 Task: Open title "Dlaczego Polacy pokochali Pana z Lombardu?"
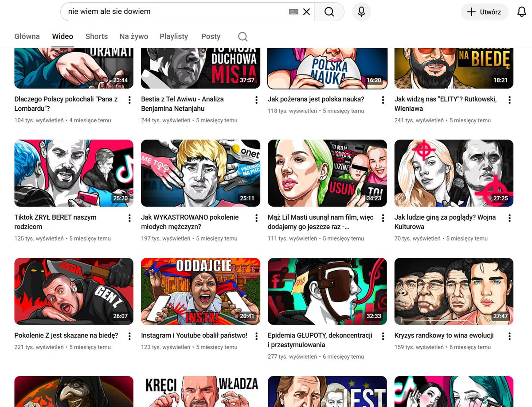click(66, 104)
